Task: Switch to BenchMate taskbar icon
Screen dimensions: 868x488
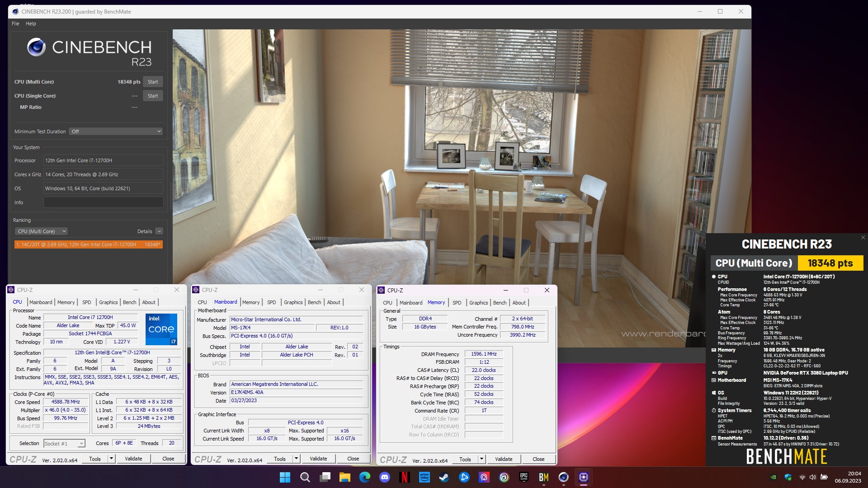Action: click(544, 477)
